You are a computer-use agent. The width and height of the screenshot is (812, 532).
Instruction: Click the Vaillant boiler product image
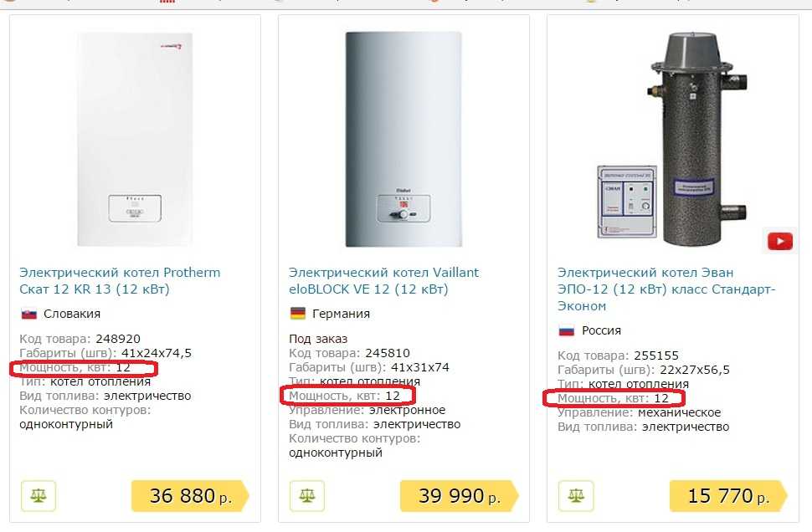pyautogui.click(x=403, y=138)
